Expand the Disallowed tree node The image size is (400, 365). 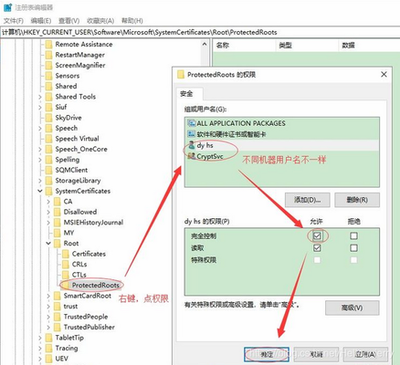point(48,212)
